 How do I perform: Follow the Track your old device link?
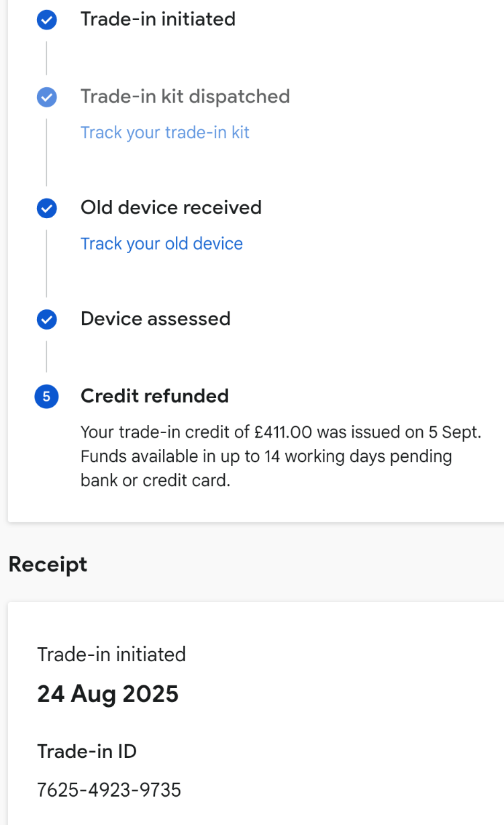tap(162, 244)
